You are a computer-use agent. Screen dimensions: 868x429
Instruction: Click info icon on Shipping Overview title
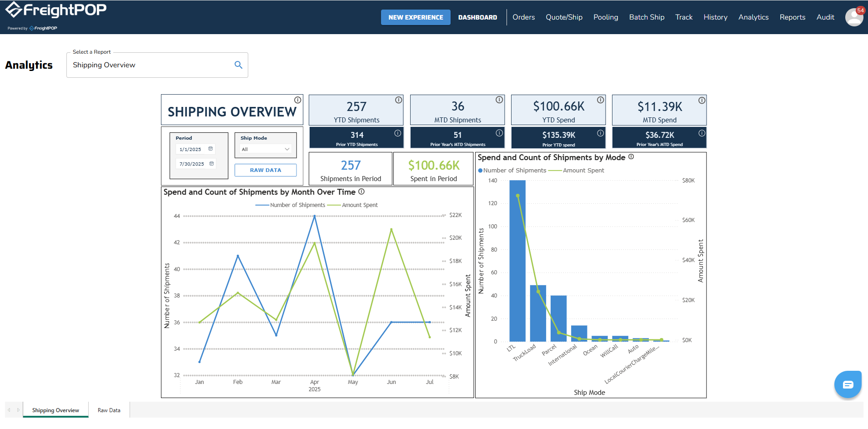click(297, 100)
